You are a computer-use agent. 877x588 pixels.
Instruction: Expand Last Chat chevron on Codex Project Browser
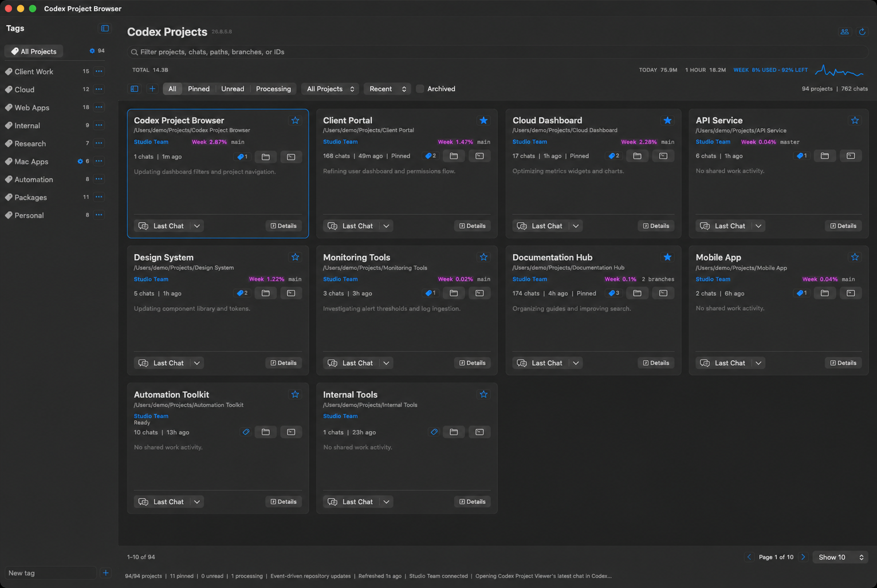coord(197,226)
